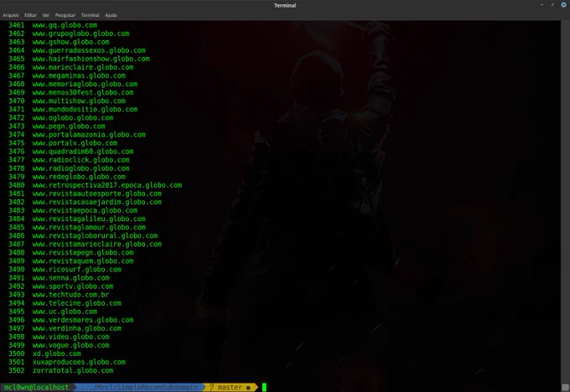
Task: Click the www.radioclick.globo.com line
Action: (80, 160)
